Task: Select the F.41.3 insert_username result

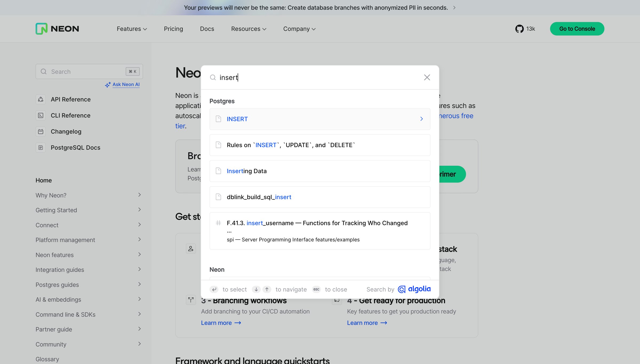Action: coord(320,231)
